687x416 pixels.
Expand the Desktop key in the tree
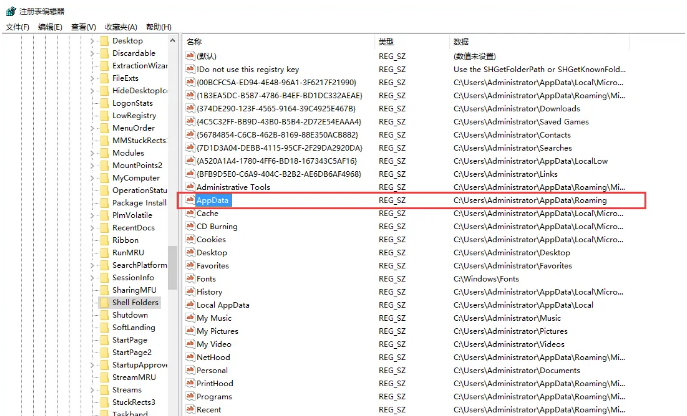(x=93, y=41)
